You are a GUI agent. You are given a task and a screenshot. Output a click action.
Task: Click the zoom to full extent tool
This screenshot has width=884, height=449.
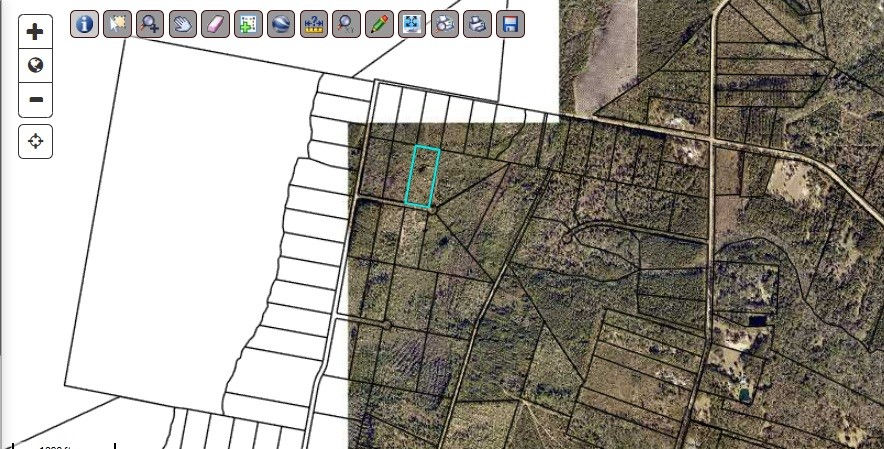(412, 24)
